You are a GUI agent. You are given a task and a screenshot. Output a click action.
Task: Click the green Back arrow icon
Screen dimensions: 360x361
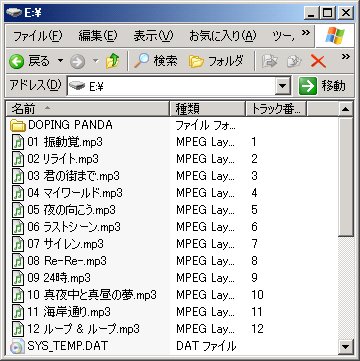point(16,62)
